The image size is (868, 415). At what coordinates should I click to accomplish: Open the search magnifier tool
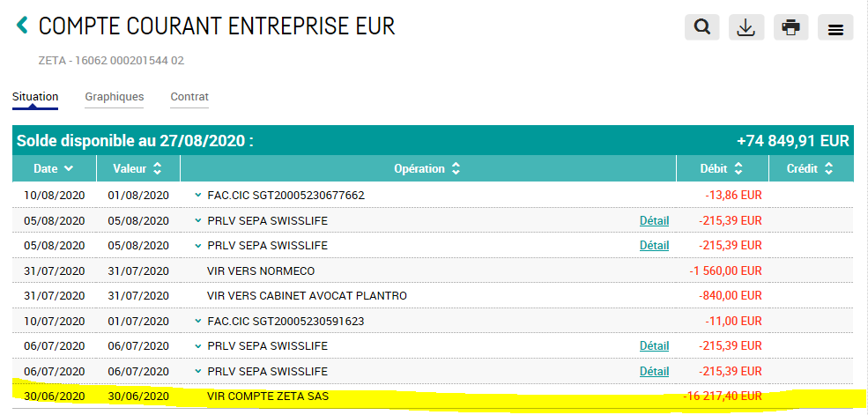click(x=702, y=27)
